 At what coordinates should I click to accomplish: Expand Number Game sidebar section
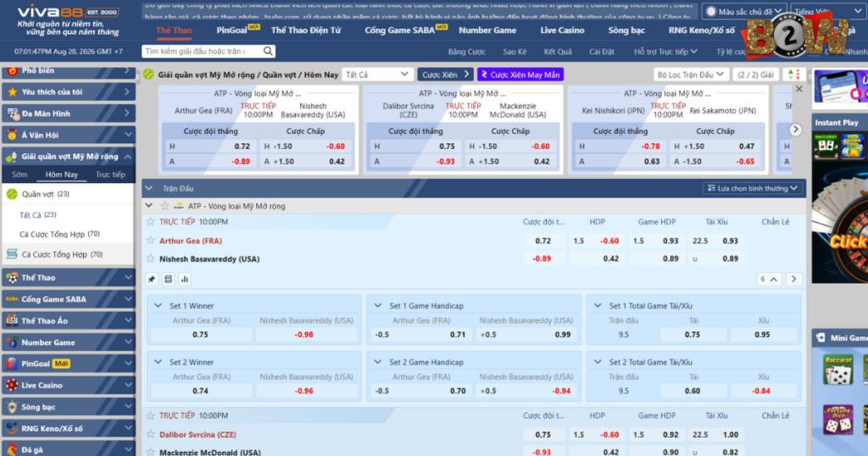pos(69,342)
